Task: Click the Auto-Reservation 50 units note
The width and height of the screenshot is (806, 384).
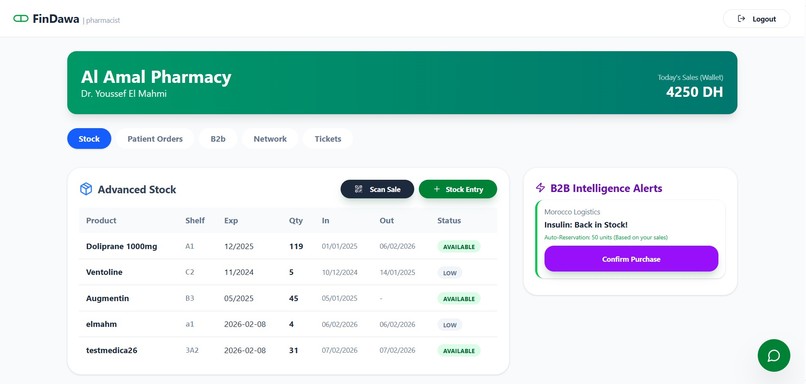Action: 606,237
